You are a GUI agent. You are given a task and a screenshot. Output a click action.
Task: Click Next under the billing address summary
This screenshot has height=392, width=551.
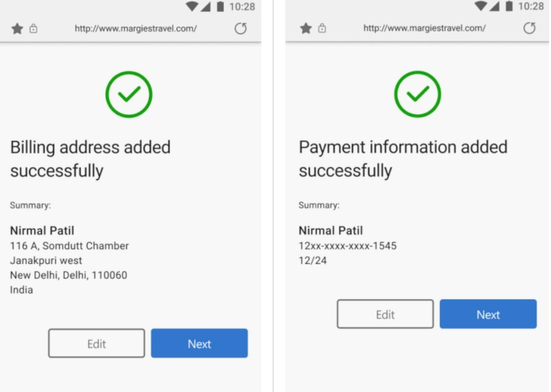199,343
